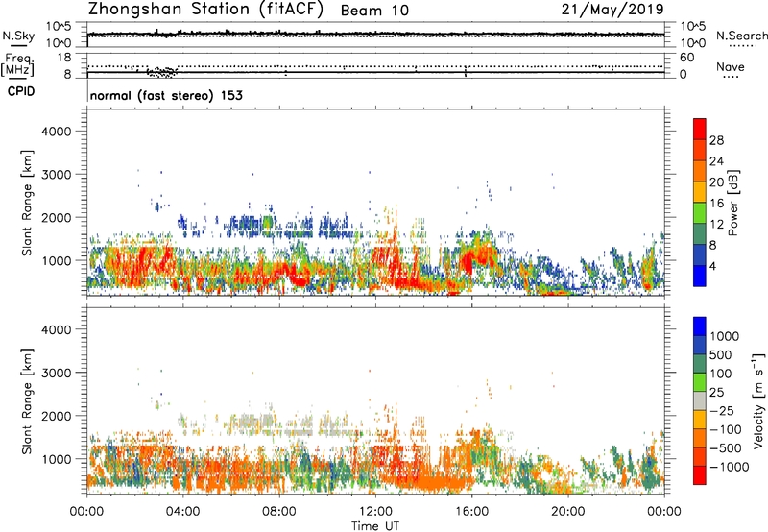768x532 pixels.
Task: Click the "500" label on velocity colorbar
Action: tap(721, 355)
